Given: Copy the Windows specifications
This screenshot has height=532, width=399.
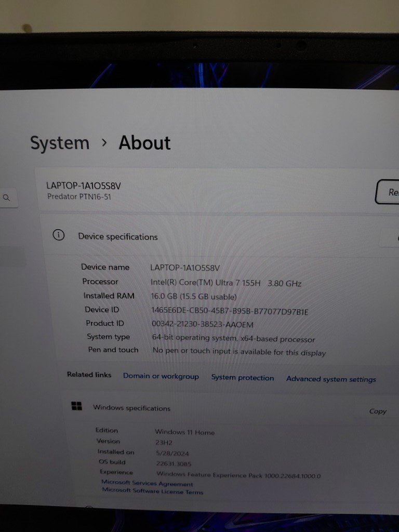Looking at the screenshot, I should point(377,411).
